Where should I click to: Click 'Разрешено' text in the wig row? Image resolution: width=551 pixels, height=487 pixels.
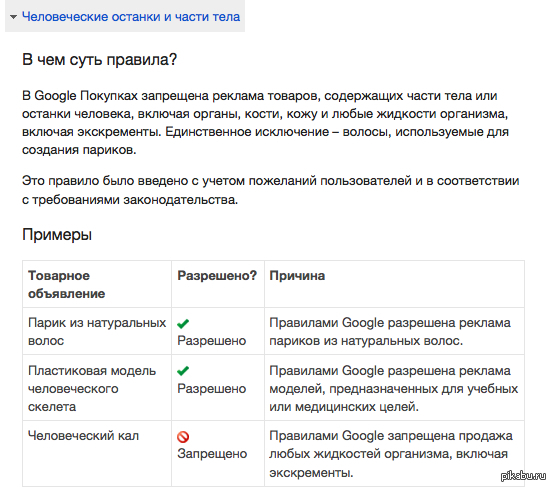click(x=212, y=340)
